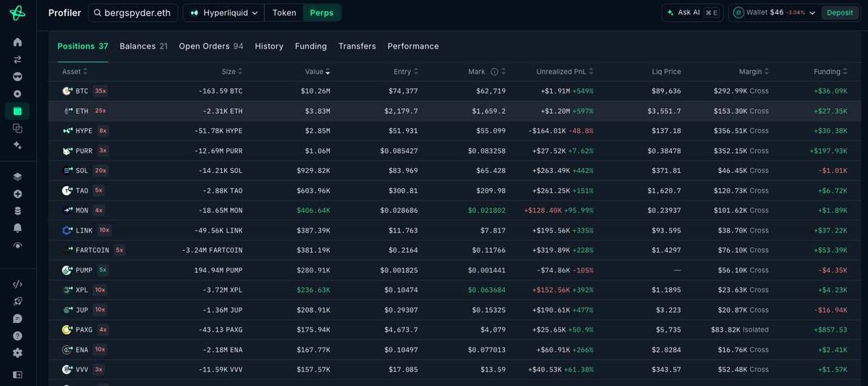Switch to the Open Orders tab
Screen dimensions: 868x386
point(211,46)
